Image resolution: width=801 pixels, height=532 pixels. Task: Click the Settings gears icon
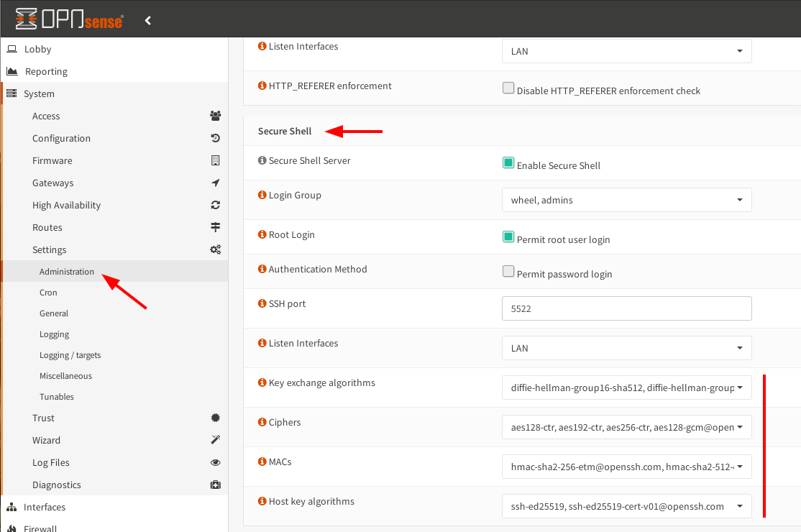(x=215, y=249)
